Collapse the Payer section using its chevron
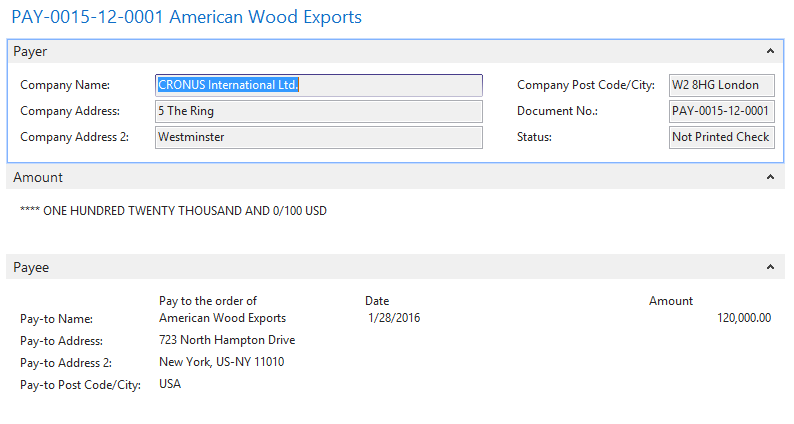Image resolution: width=794 pixels, height=424 pixels. pyautogui.click(x=770, y=51)
